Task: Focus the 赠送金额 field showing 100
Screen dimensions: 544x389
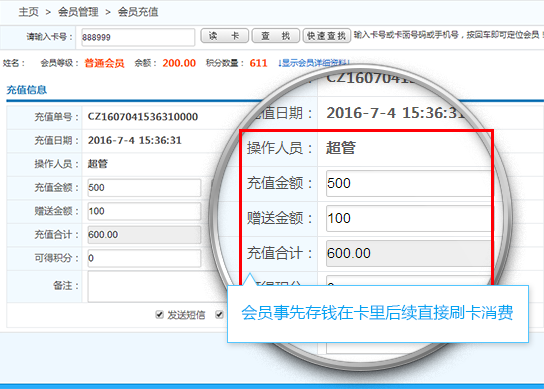Action: click(144, 211)
